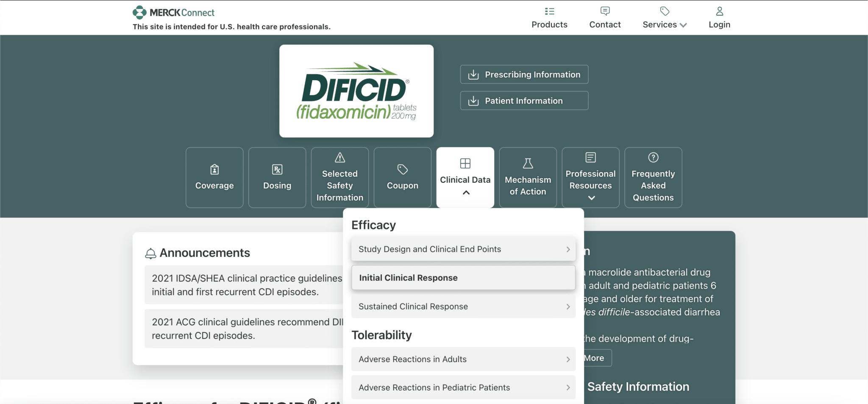Image resolution: width=868 pixels, height=404 pixels.
Task: Expand the Professional Resources dropdown
Action: coord(590,197)
